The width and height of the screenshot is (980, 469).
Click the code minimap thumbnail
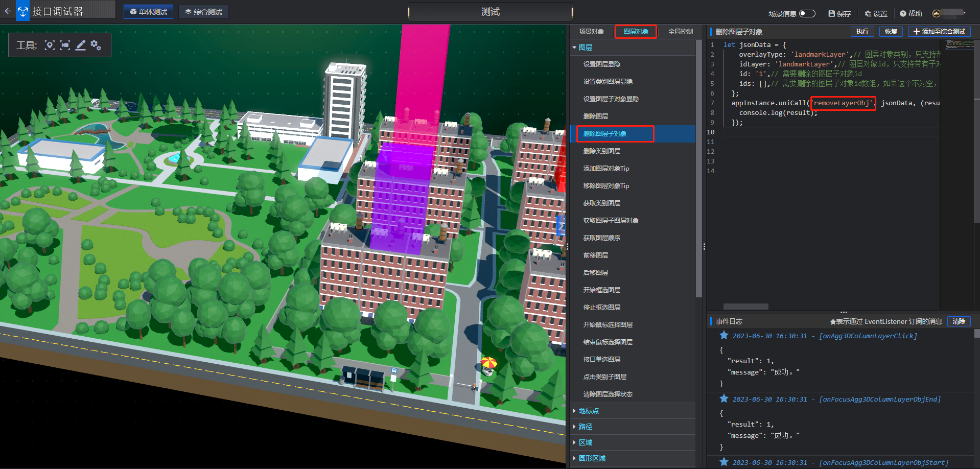(x=960, y=44)
